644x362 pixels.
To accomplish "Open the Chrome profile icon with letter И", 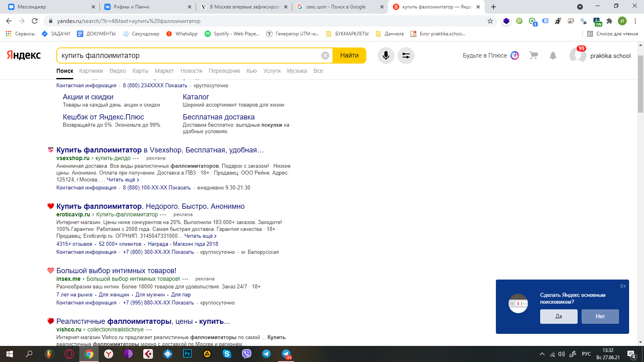I will coord(622,21).
